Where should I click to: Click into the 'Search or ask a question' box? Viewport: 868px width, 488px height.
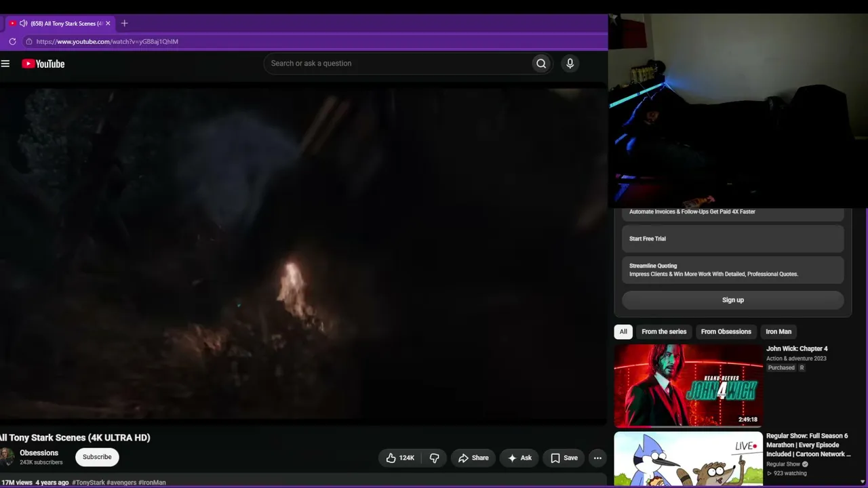[x=397, y=64]
